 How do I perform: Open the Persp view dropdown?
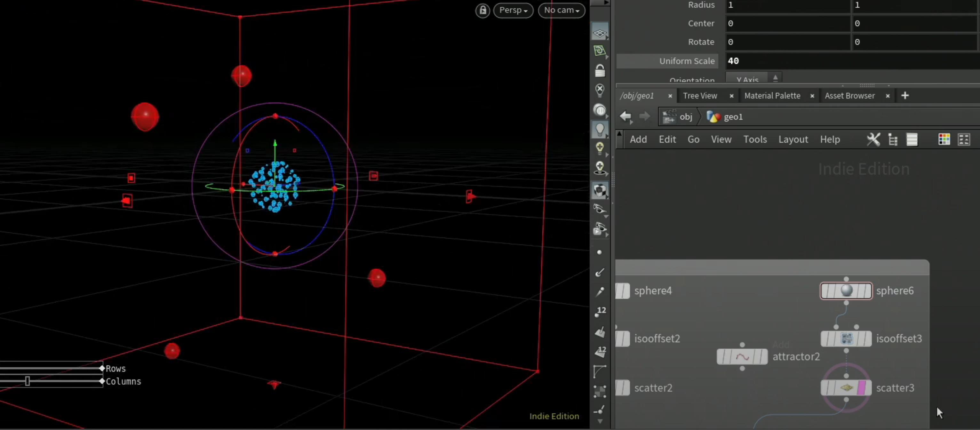click(513, 10)
